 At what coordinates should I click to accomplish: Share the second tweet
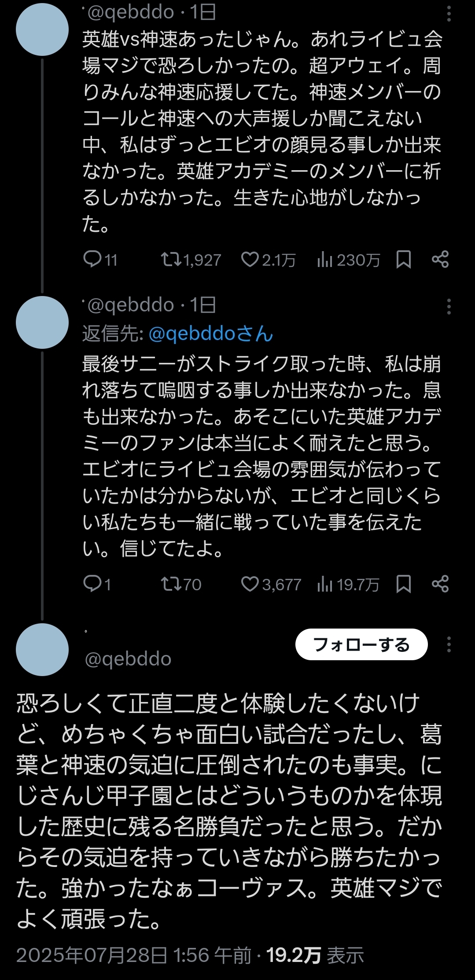click(440, 584)
